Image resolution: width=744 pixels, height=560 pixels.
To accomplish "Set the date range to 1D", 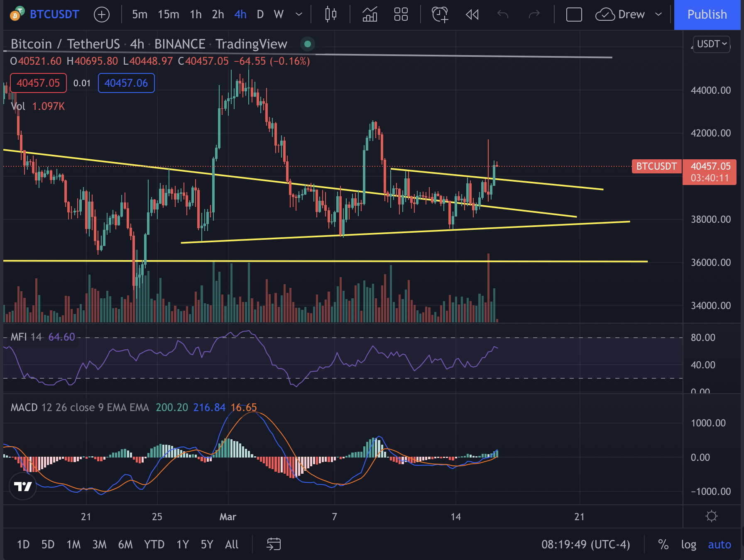I will pos(23,544).
